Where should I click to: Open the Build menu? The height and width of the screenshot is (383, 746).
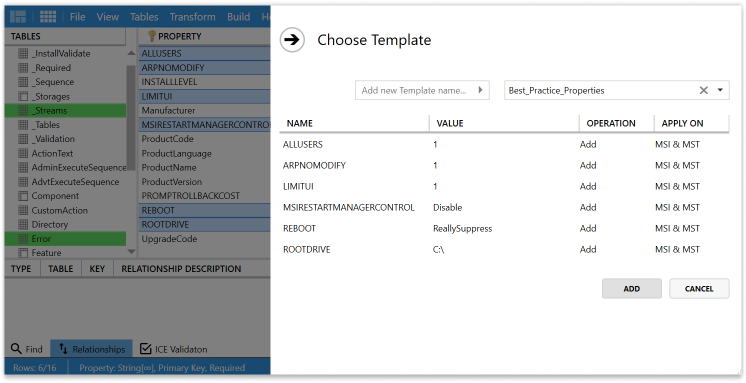tap(238, 17)
